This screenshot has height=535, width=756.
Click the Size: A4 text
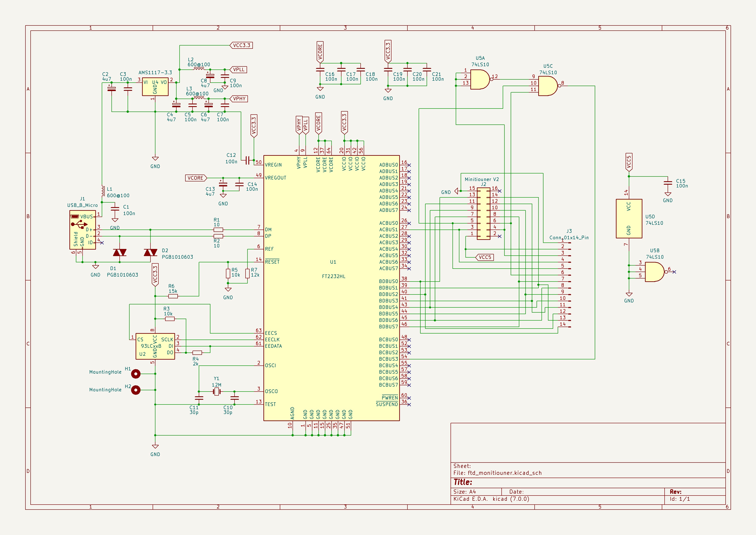coord(465,491)
